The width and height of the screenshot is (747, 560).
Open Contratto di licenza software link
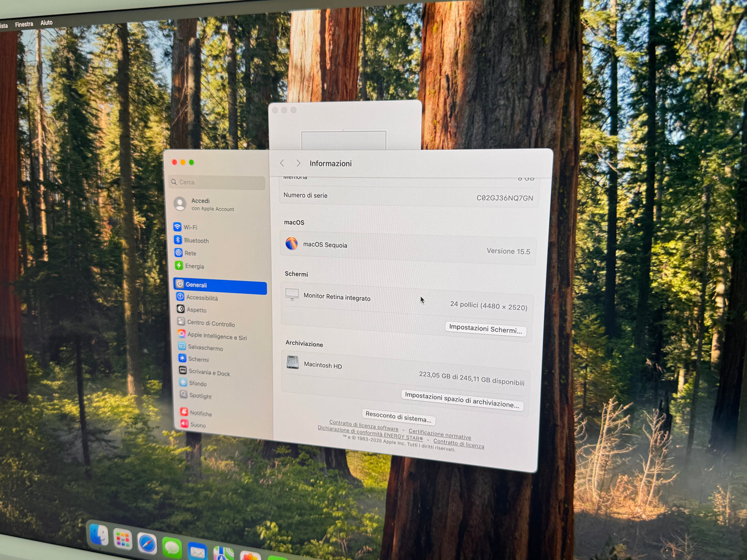click(x=364, y=425)
